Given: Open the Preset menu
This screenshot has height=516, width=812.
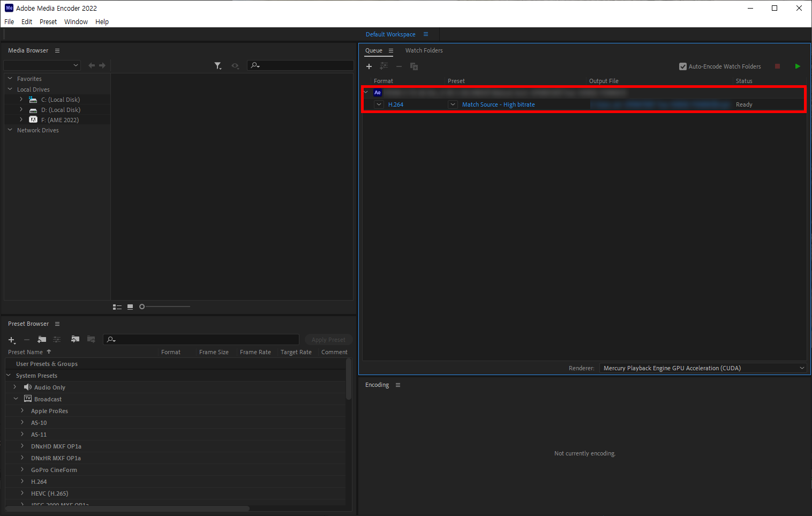Looking at the screenshot, I should [x=48, y=22].
